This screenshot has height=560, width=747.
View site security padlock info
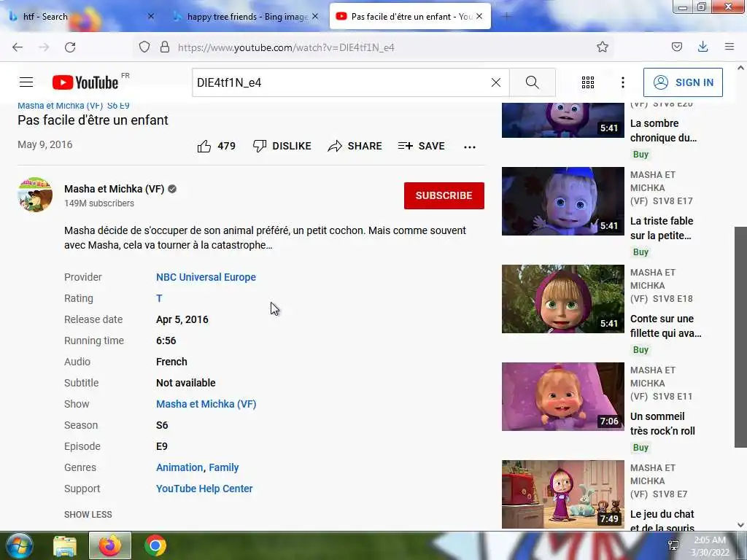[x=165, y=47]
